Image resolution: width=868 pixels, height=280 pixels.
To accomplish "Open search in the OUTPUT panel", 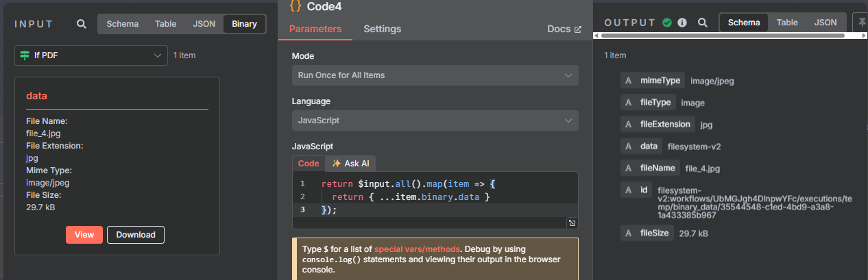I will tap(702, 23).
